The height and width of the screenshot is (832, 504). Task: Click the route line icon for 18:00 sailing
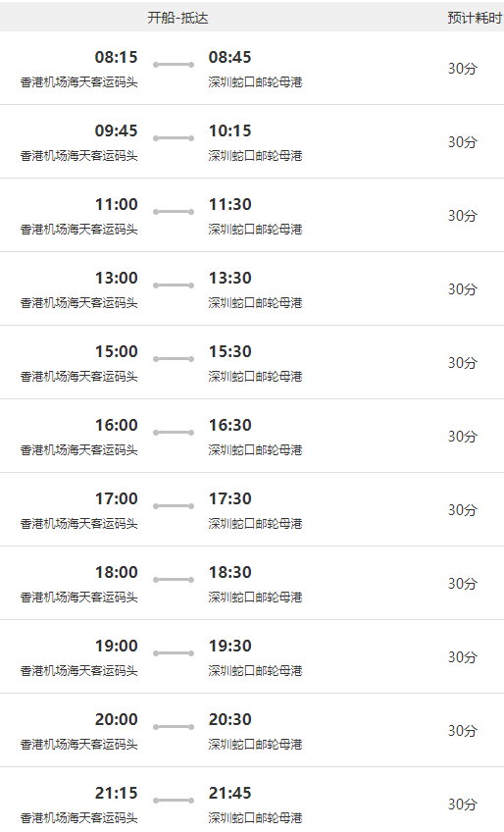[x=174, y=580]
